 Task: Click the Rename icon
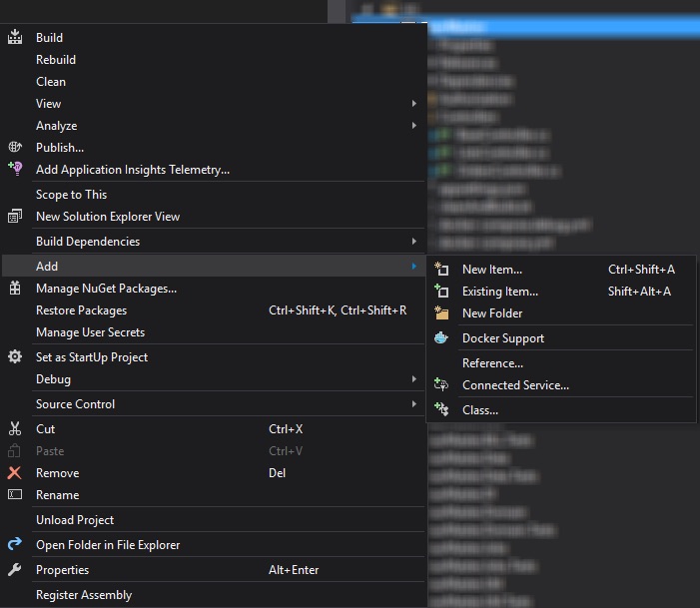coord(15,494)
